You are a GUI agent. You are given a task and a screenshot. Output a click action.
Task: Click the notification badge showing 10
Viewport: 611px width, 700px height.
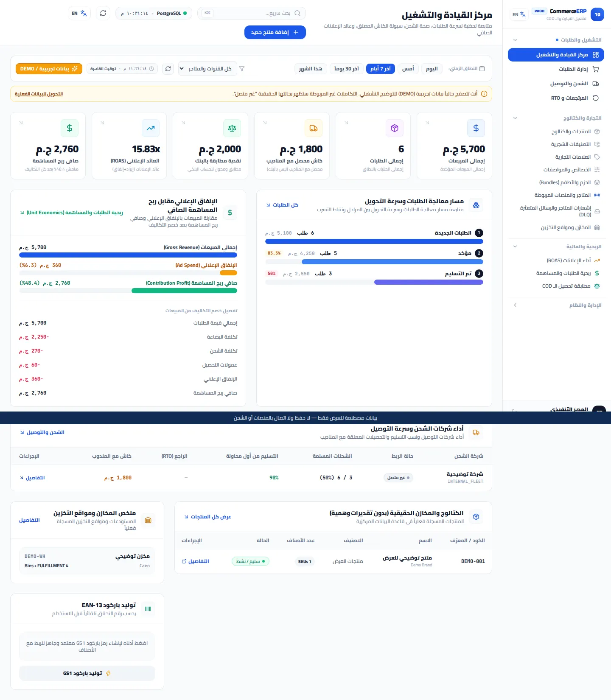tap(597, 14)
